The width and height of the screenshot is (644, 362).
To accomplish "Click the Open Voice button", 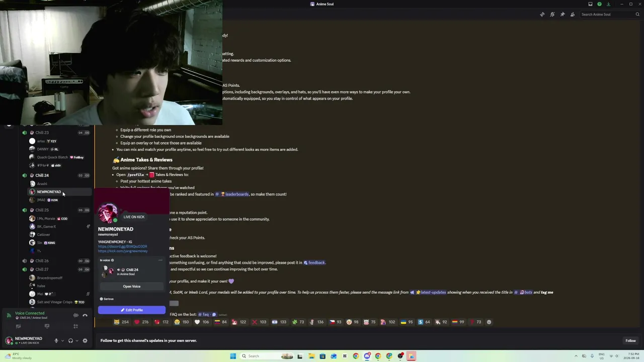I will click(132, 287).
